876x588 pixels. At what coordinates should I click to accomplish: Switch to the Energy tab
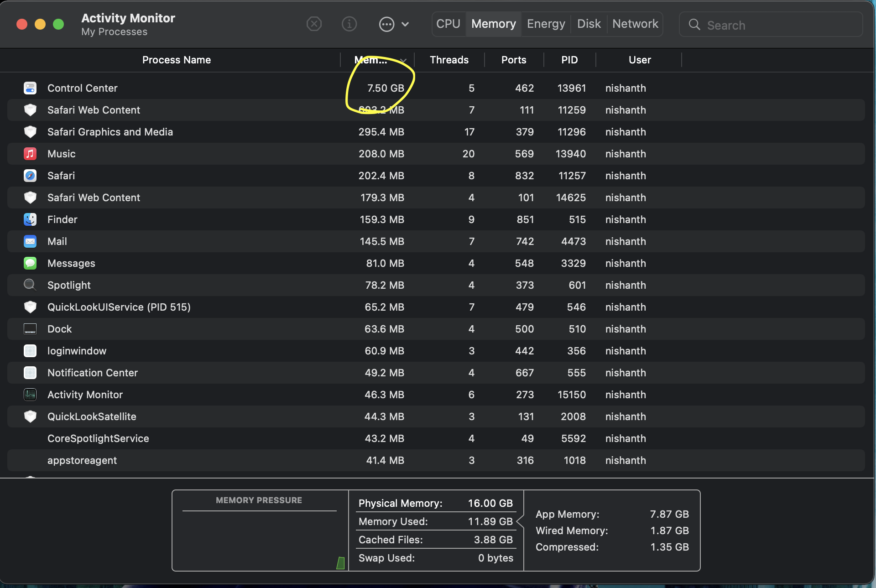546,24
